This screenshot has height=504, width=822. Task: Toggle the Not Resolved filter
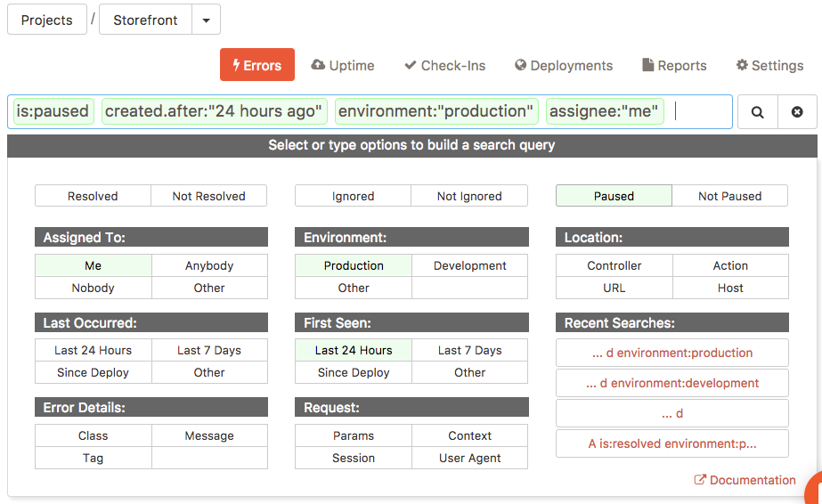pos(208,196)
